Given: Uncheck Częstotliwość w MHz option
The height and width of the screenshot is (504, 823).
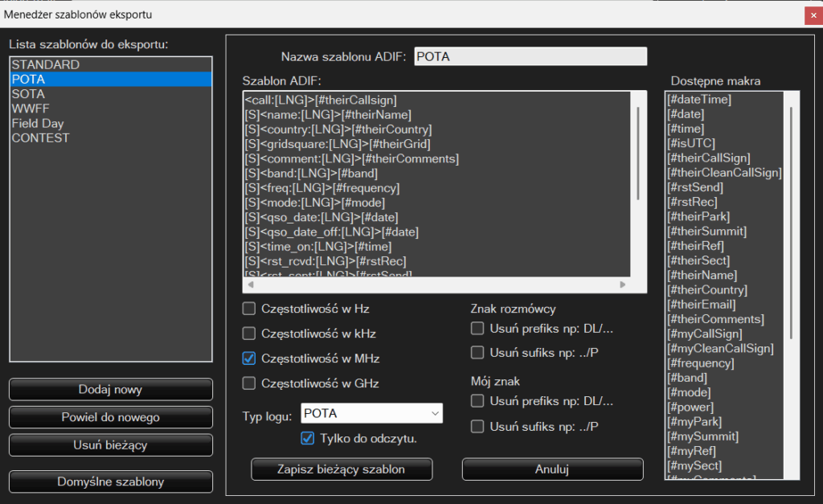Looking at the screenshot, I should pos(249,359).
